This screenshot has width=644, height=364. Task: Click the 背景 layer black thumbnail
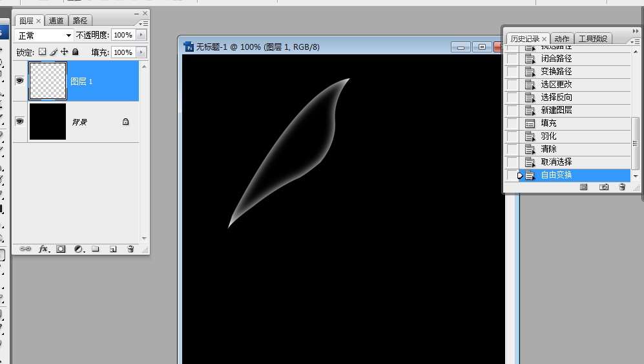[x=48, y=122]
